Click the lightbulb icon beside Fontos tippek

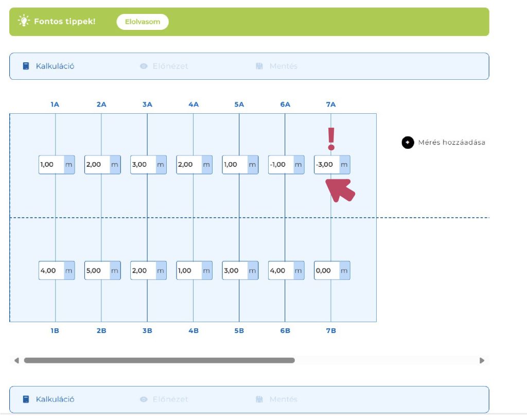[24, 22]
